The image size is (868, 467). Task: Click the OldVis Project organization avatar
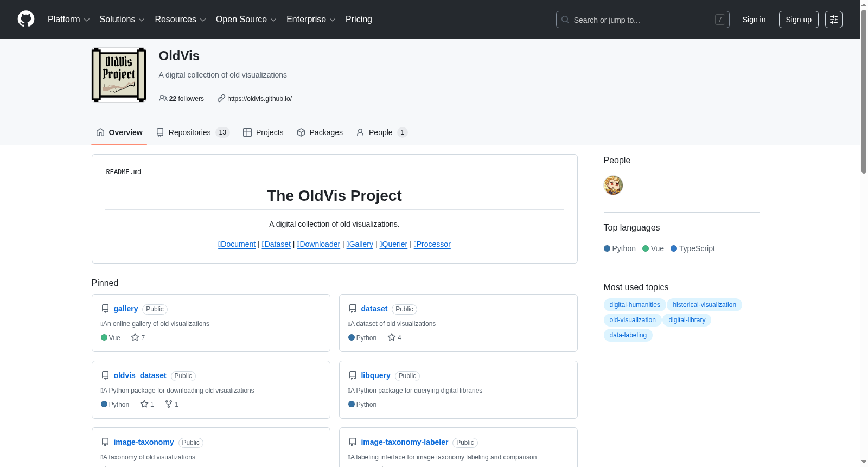[119, 75]
